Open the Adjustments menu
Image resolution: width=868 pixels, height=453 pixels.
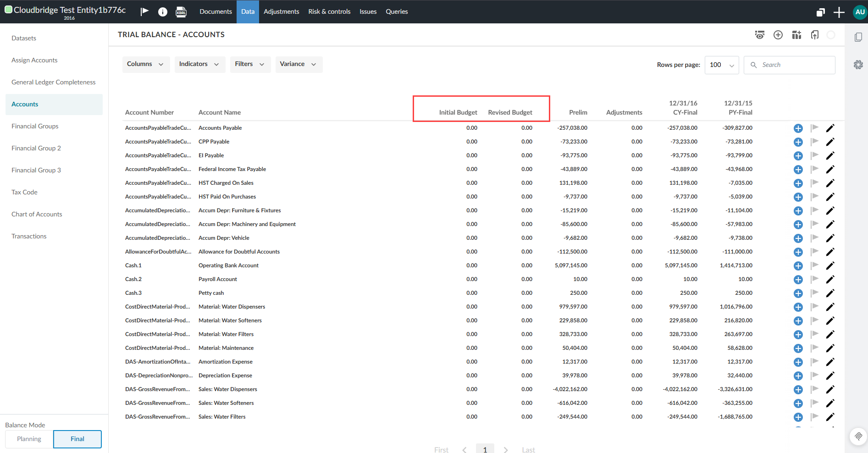pyautogui.click(x=282, y=12)
